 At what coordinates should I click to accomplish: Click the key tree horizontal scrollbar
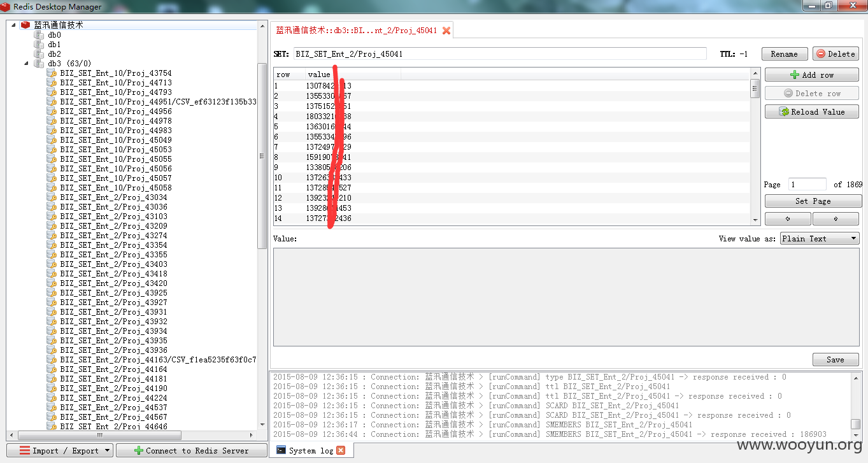(x=100, y=436)
